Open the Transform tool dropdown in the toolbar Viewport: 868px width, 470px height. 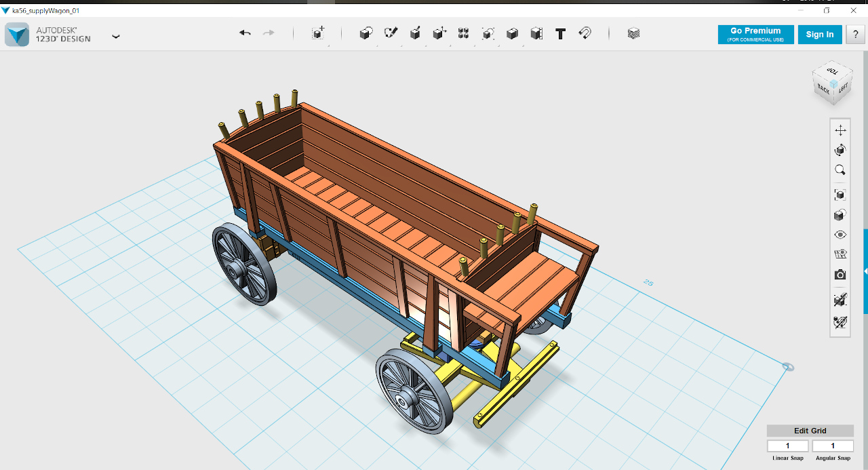coord(318,33)
